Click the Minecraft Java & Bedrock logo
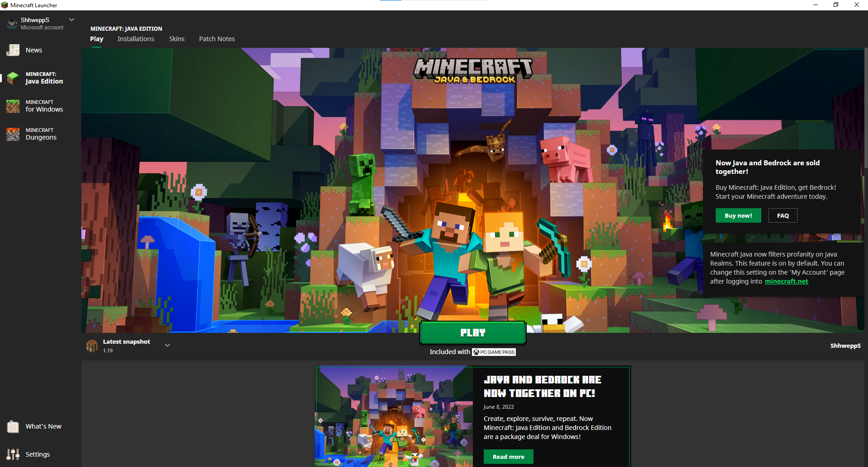868x467 pixels. tap(473, 71)
